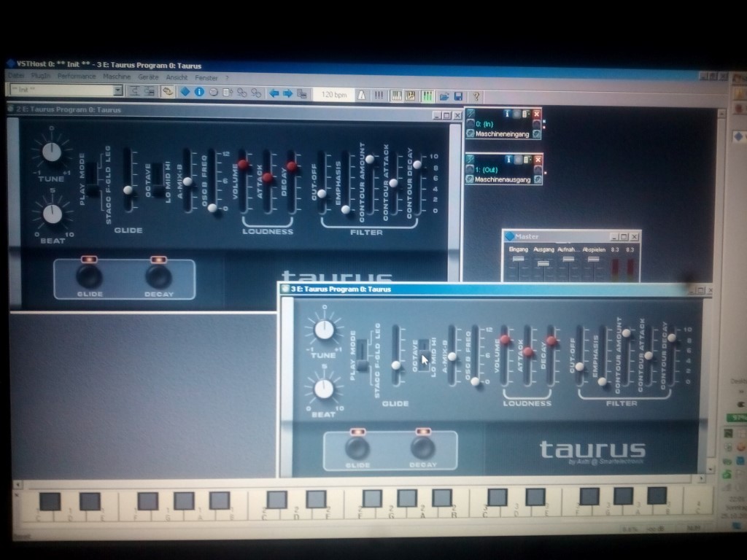Click the Tune knob in Taurus window 3
747x560 pixels.
point(324,330)
